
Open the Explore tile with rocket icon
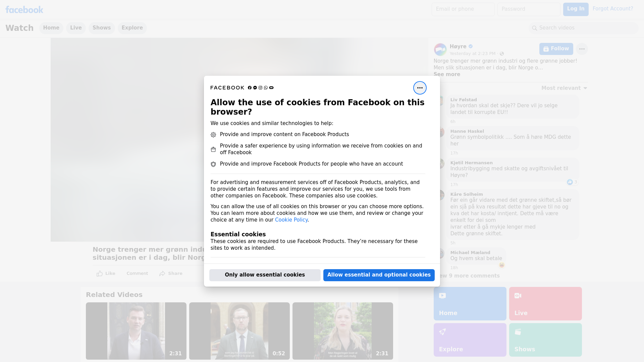470,340
